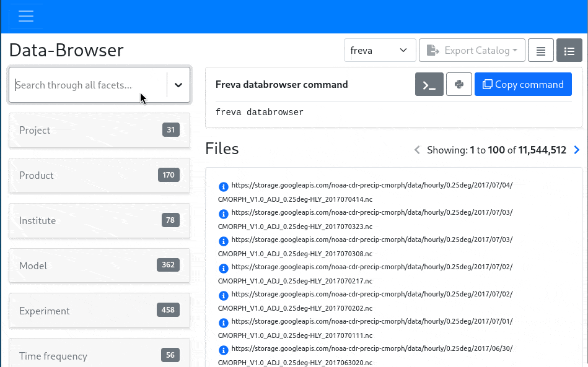Click the 'freva databrowser' command text

click(x=260, y=113)
